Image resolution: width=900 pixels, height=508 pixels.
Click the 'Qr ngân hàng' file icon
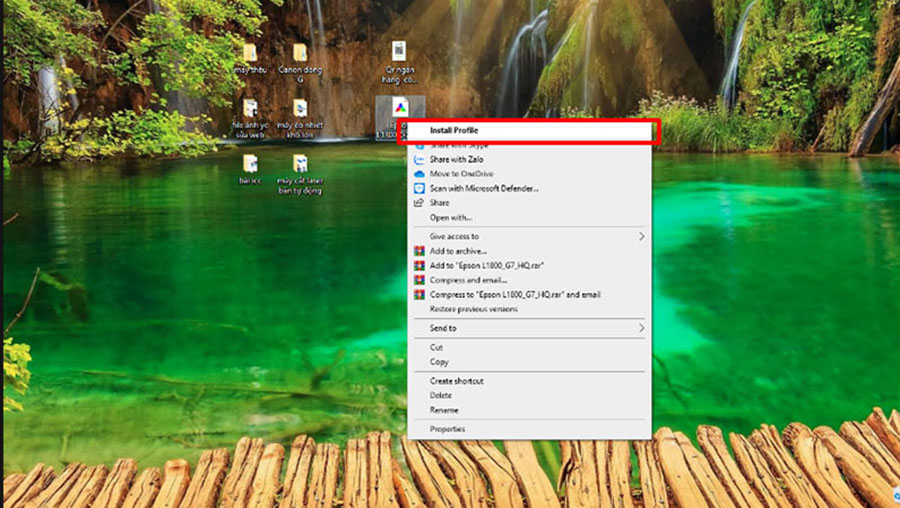click(399, 52)
